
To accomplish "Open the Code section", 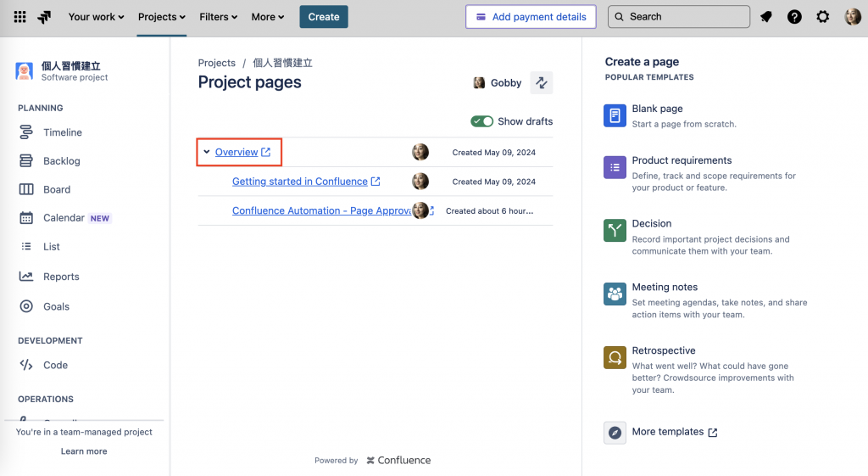I will [55, 365].
